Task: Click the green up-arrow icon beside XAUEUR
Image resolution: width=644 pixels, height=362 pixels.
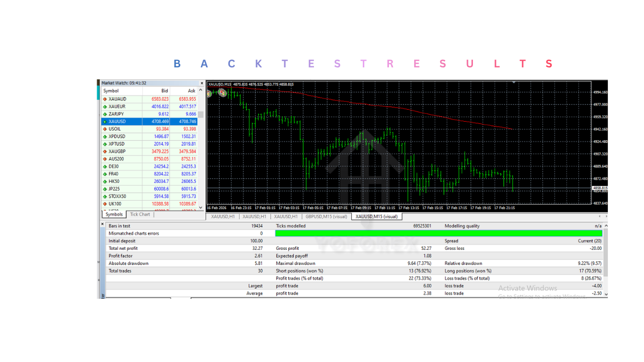Action: [104, 106]
